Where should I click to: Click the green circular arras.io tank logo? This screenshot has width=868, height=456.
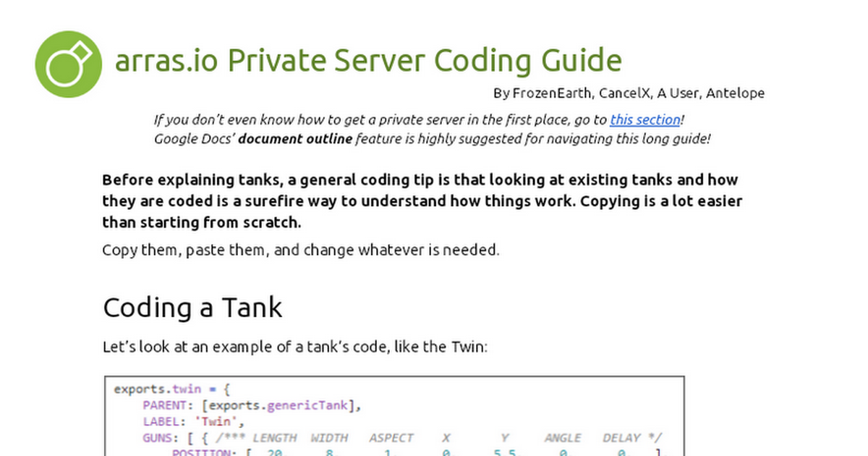click(68, 64)
